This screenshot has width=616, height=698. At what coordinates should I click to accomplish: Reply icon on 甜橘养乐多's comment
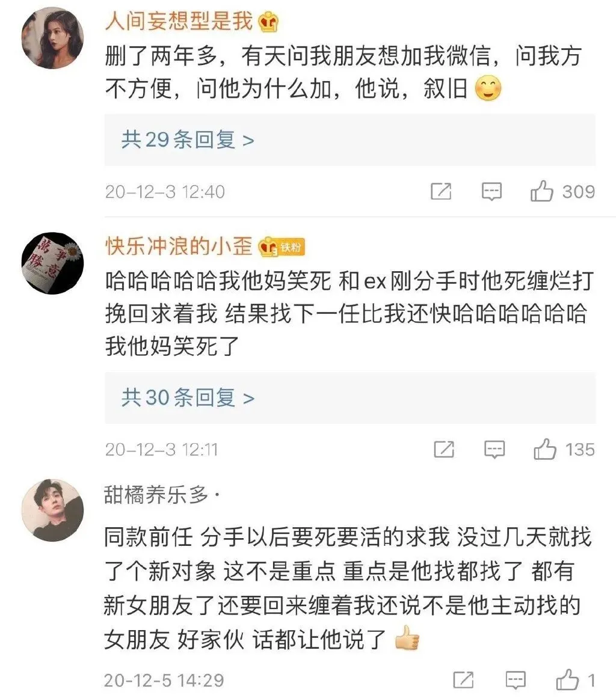(x=516, y=680)
